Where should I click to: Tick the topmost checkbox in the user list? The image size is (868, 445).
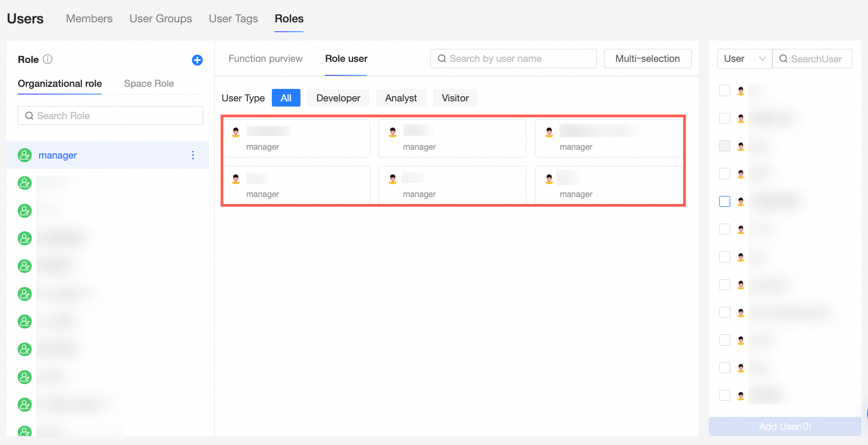pyautogui.click(x=725, y=90)
